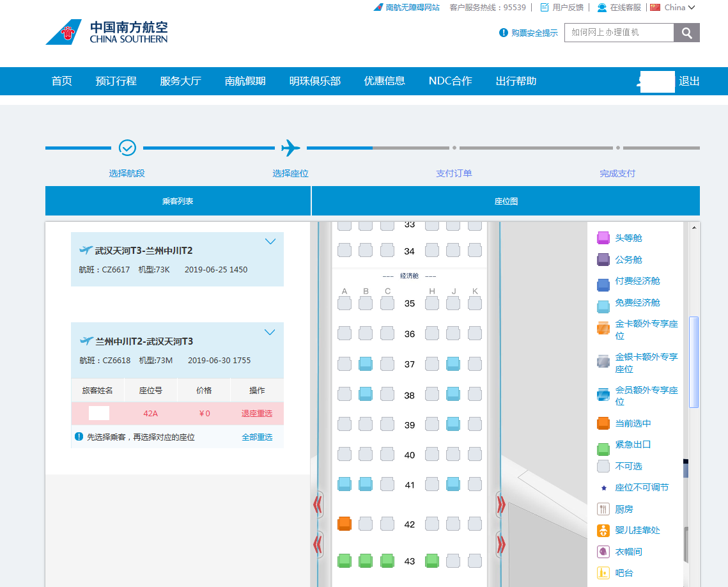Collapse the 武汉天河T3-兰州中川T2 flight card
The height and width of the screenshot is (587, 728).
point(270,241)
